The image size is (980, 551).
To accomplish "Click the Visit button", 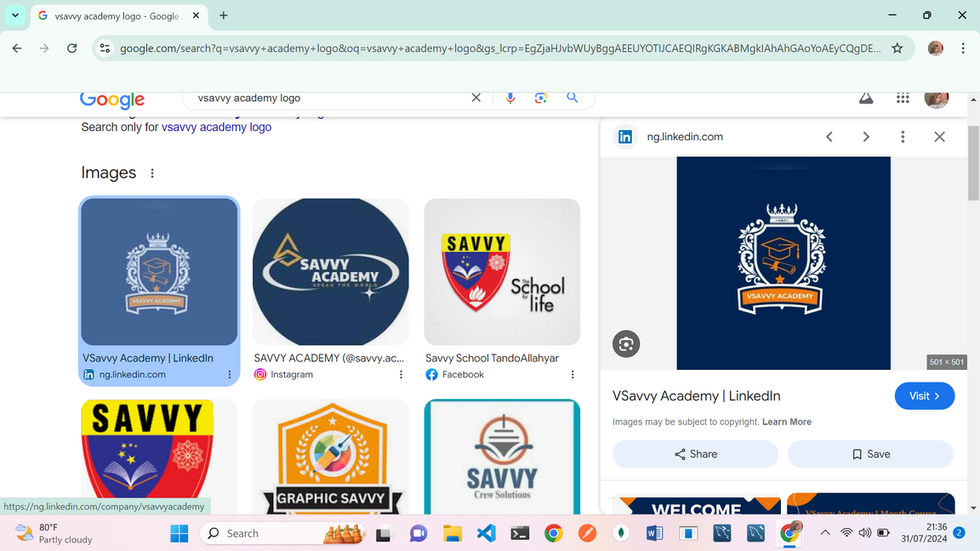I will tap(925, 396).
